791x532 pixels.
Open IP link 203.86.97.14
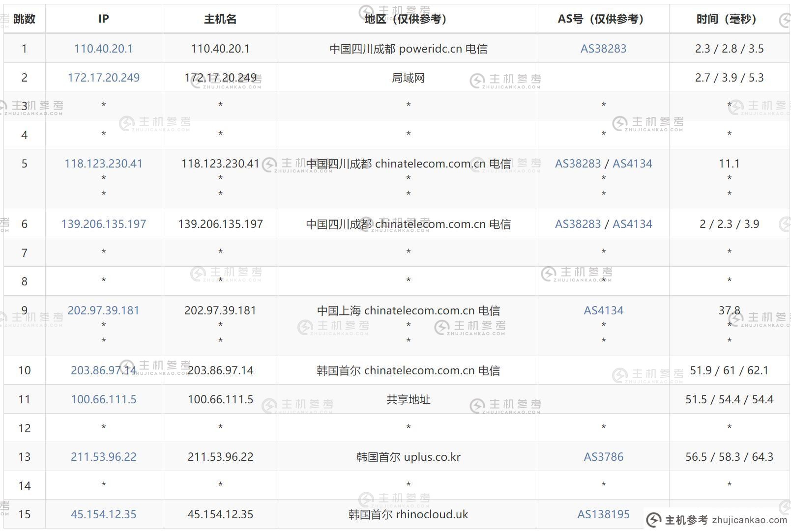(x=103, y=370)
